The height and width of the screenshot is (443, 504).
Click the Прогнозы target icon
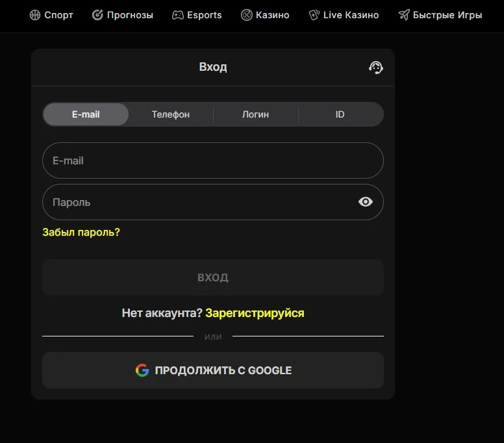pyautogui.click(x=97, y=15)
